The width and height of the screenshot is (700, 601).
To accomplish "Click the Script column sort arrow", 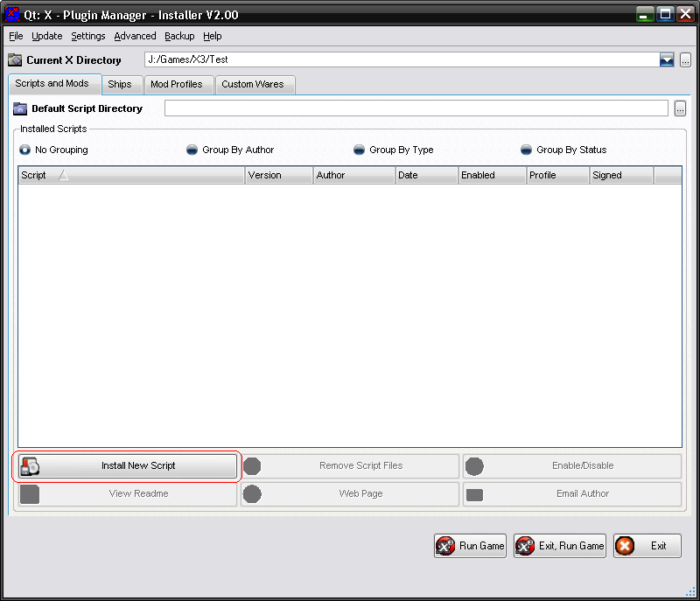I will [x=64, y=175].
